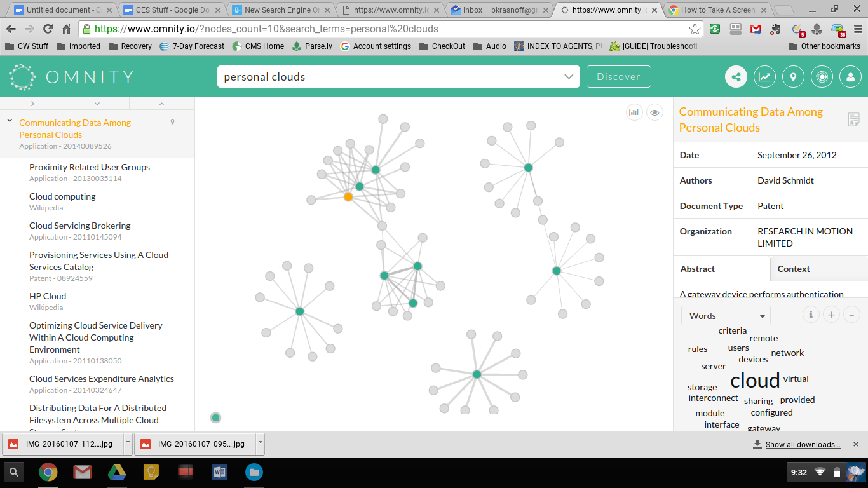Image resolution: width=868 pixels, height=488 pixels.
Task: Open the Chrome menu hamburger icon
Action: click(858, 29)
